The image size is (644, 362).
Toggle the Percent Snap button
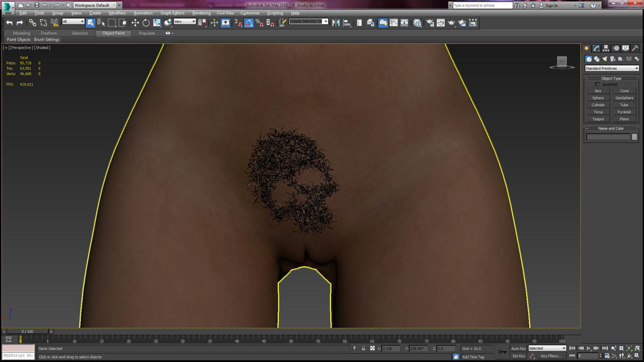coord(260,23)
